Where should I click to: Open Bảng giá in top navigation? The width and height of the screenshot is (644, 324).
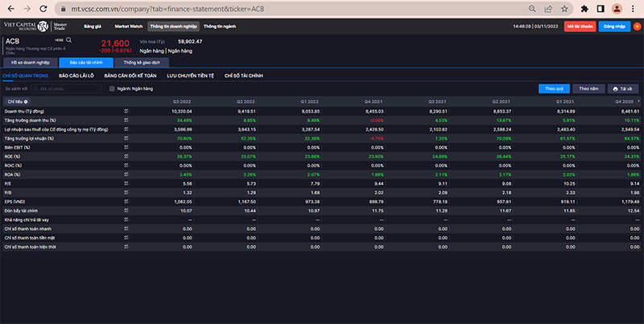point(93,27)
